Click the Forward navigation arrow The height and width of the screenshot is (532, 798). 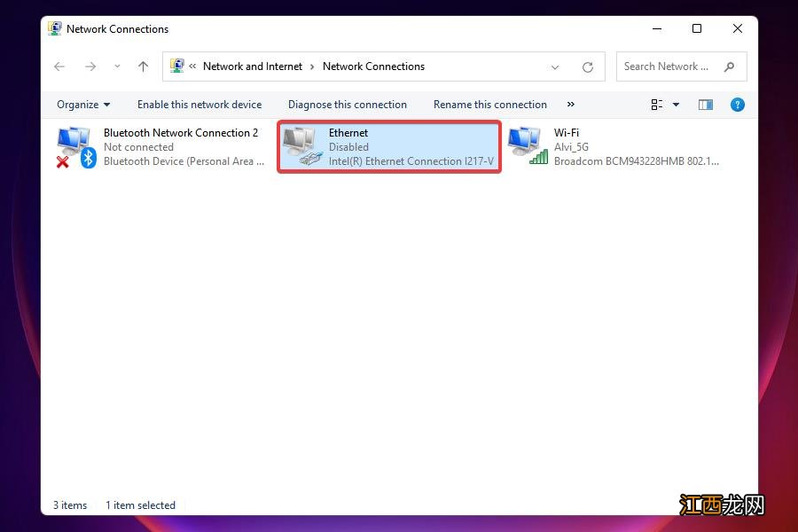[x=90, y=66]
